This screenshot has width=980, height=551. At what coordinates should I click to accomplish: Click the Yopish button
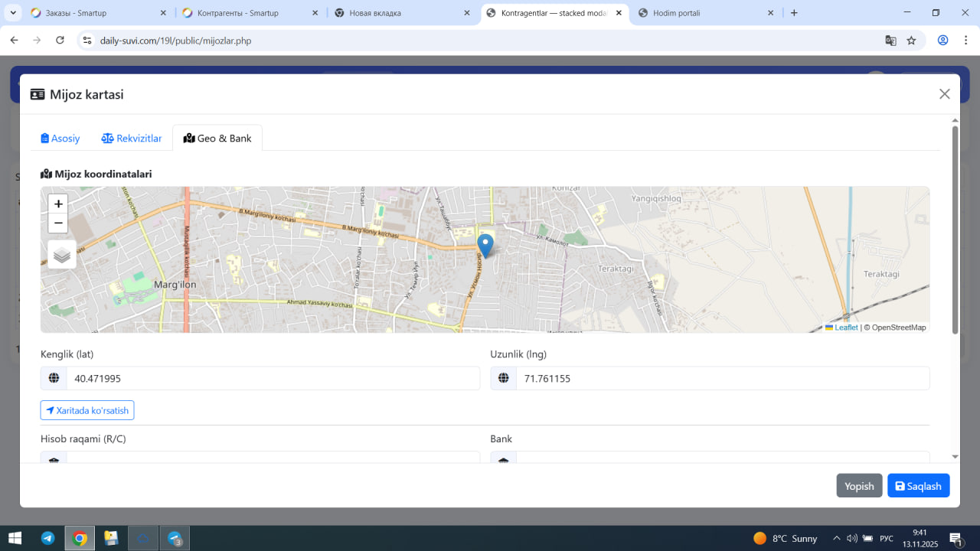859,486
